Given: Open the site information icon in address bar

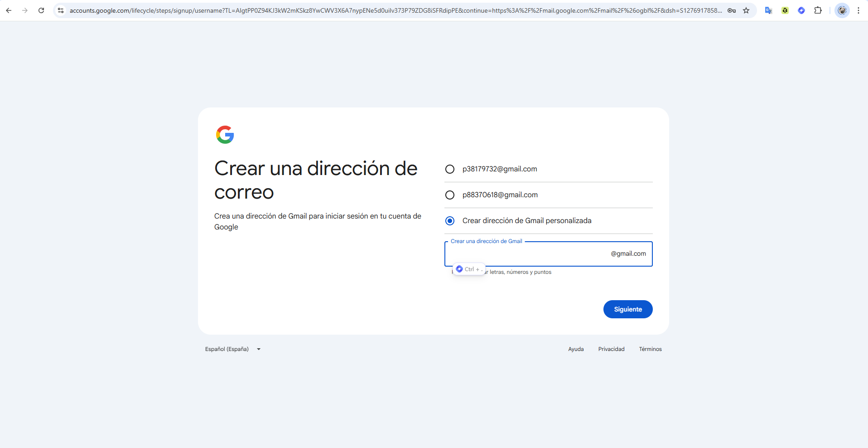Looking at the screenshot, I should tap(61, 10).
